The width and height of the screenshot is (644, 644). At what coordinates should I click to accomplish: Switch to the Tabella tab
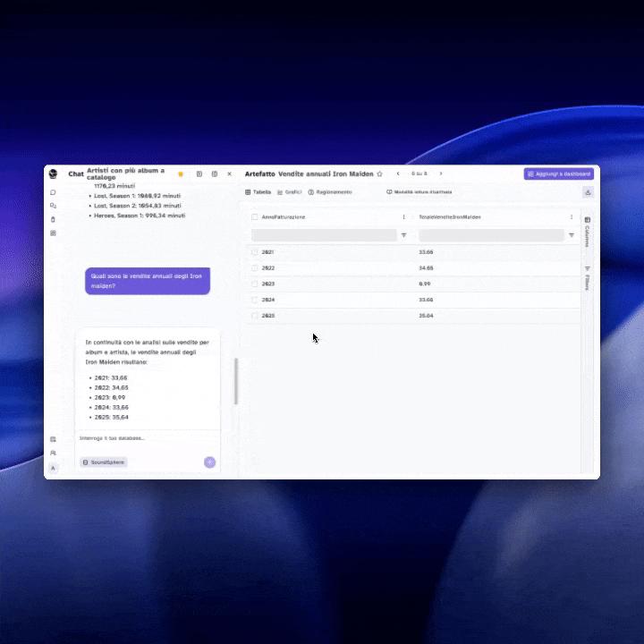pyautogui.click(x=258, y=191)
